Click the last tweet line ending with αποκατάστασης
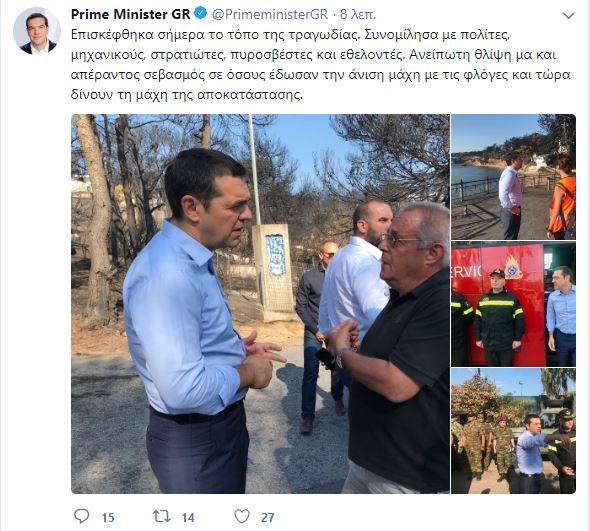 187,95
